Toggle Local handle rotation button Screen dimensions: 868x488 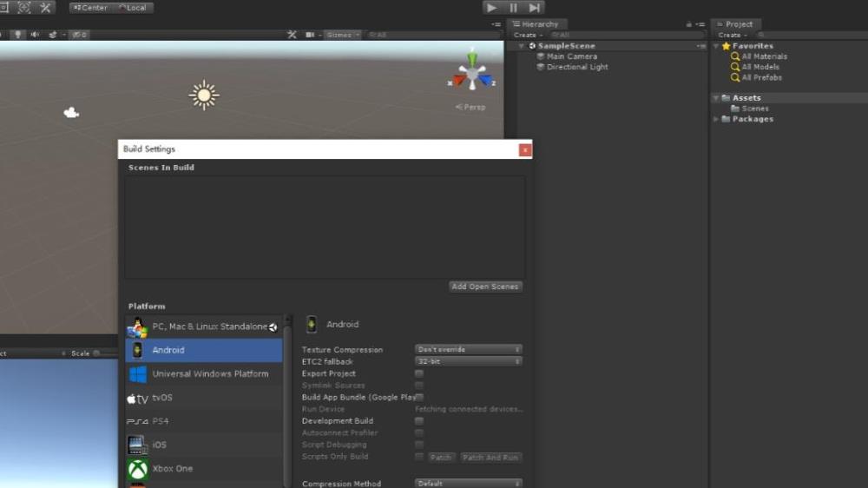(133, 8)
